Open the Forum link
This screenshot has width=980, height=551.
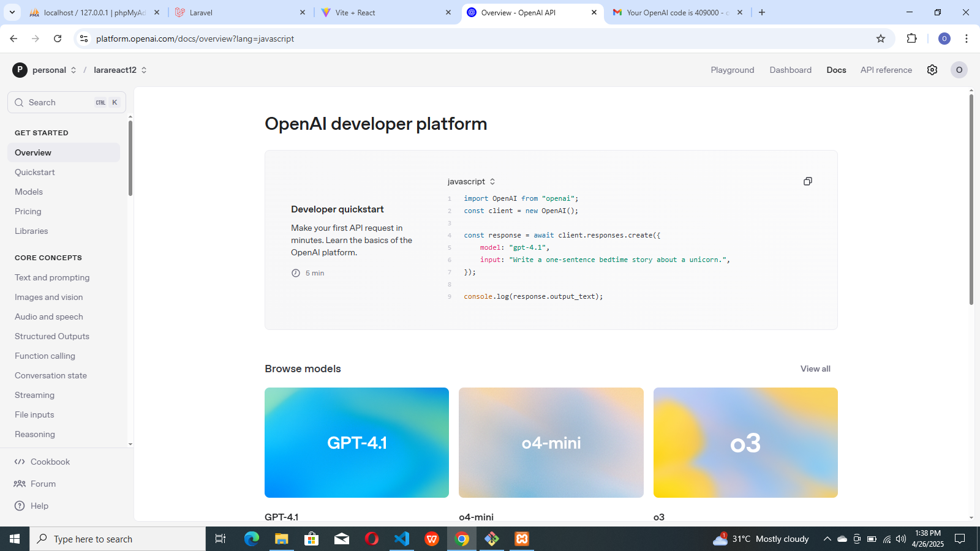(x=35, y=484)
